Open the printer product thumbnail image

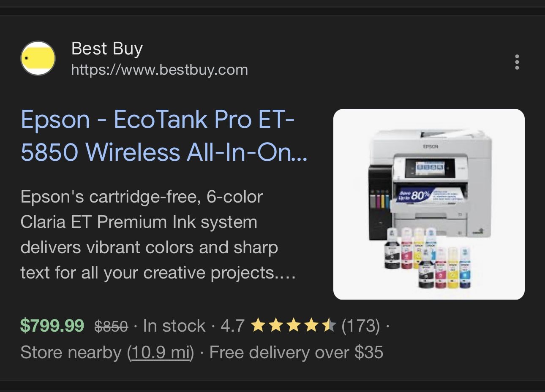[x=429, y=204]
